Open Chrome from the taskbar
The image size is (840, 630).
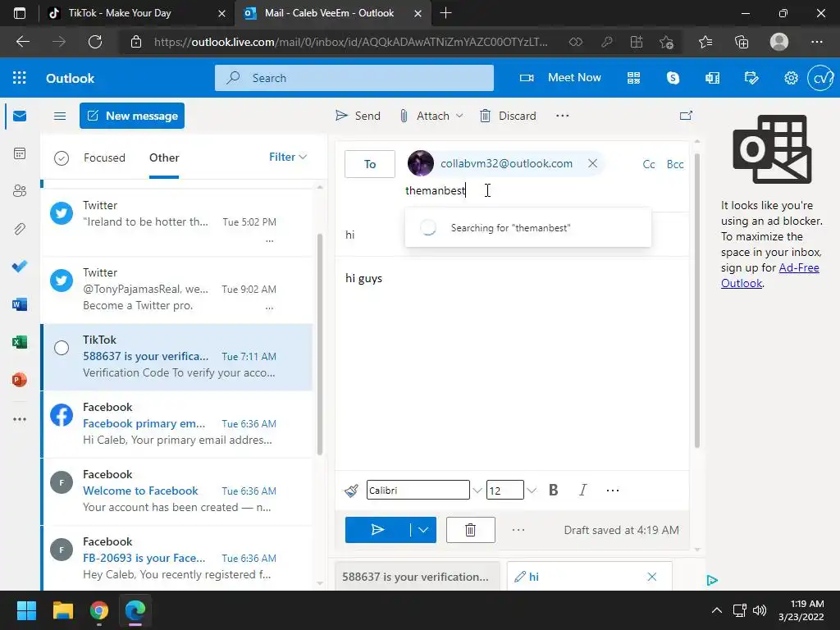click(x=99, y=610)
